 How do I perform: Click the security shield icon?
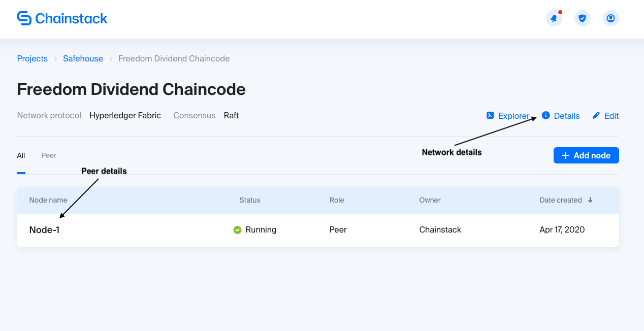[582, 19]
